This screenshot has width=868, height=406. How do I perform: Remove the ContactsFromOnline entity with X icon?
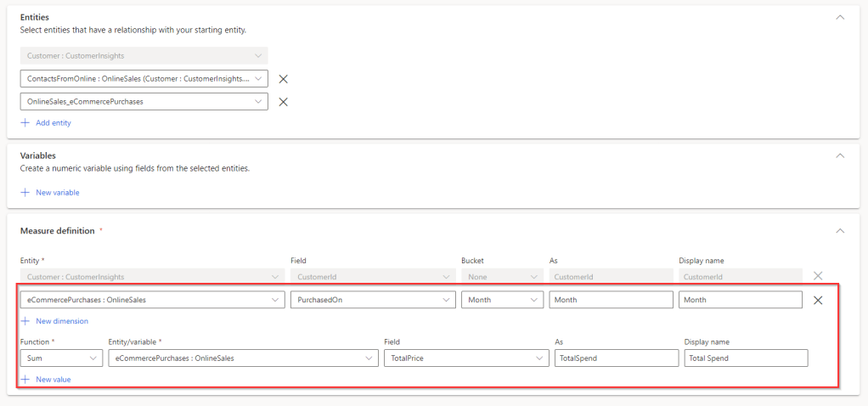coord(284,79)
